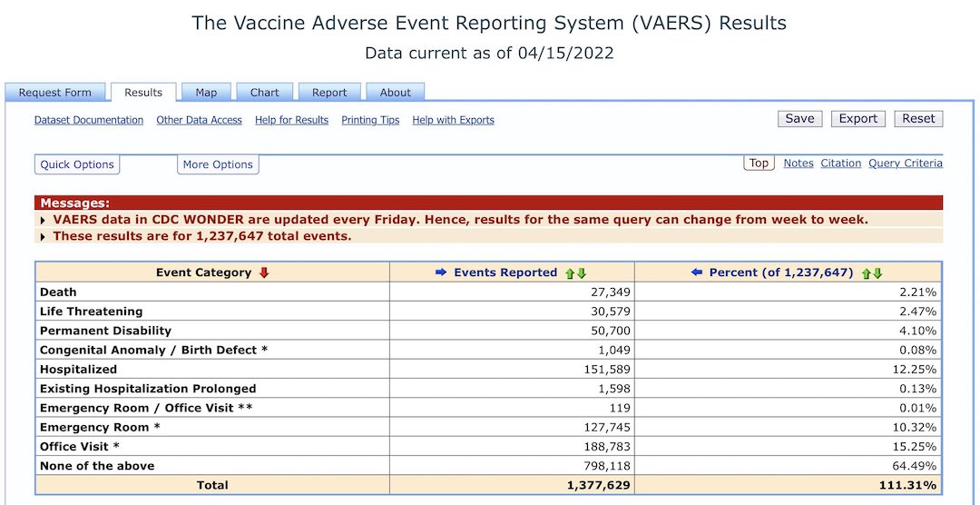Click blue right arrow beside Events Reported
The height and width of the screenshot is (505, 980).
click(441, 272)
